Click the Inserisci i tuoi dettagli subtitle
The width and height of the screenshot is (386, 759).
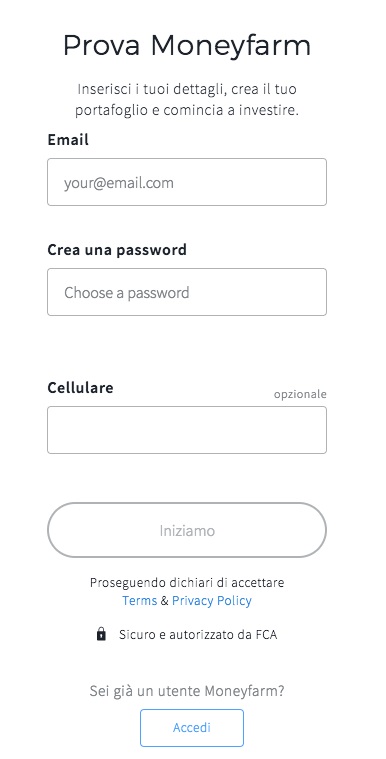tap(187, 100)
